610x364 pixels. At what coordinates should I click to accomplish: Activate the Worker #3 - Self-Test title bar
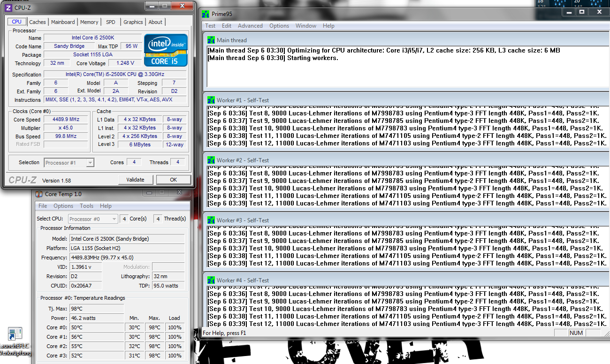click(405, 220)
